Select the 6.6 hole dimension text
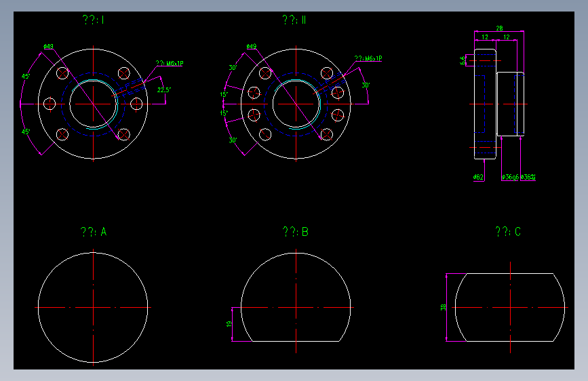 tap(463, 60)
